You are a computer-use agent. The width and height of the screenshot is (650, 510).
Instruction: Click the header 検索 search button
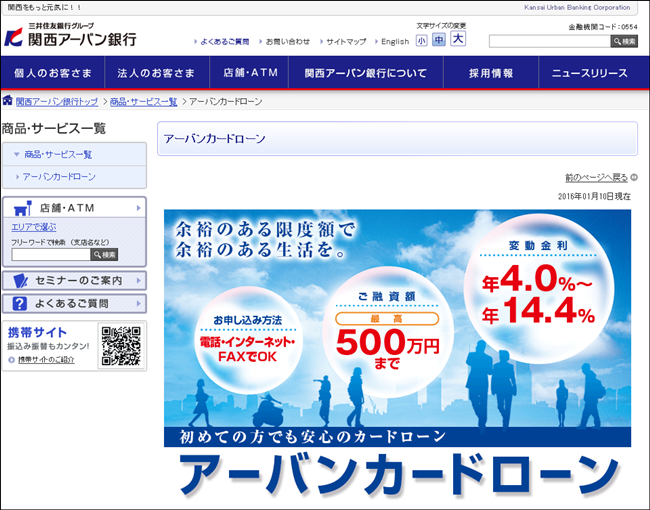pos(624,41)
